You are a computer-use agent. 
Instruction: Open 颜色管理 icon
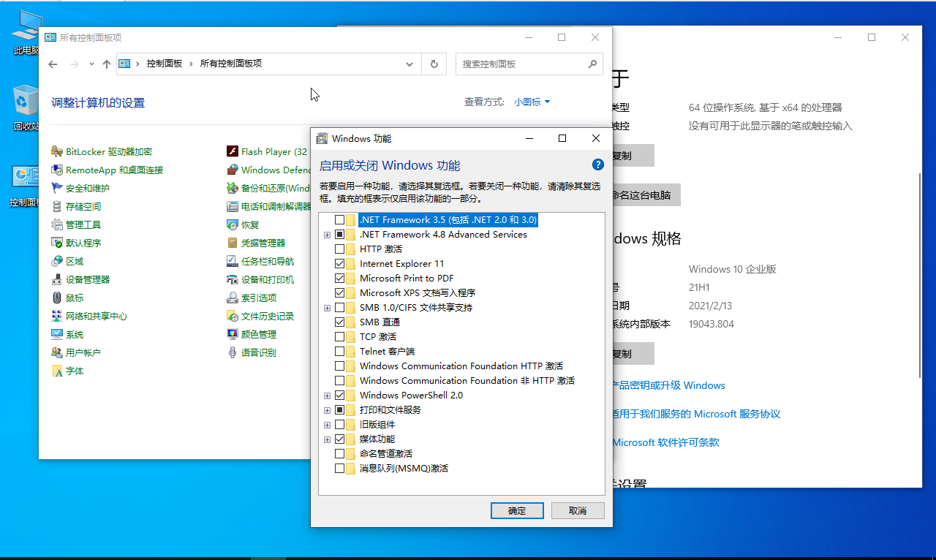pyautogui.click(x=233, y=334)
